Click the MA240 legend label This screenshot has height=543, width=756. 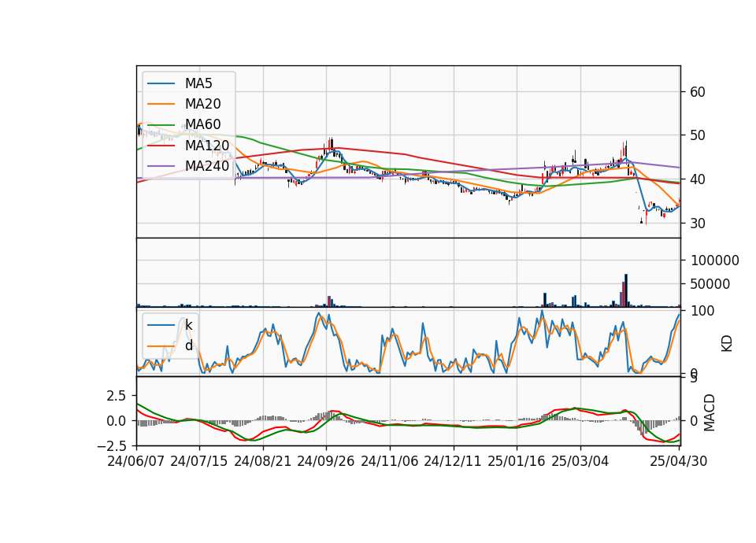pyautogui.click(x=207, y=166)
